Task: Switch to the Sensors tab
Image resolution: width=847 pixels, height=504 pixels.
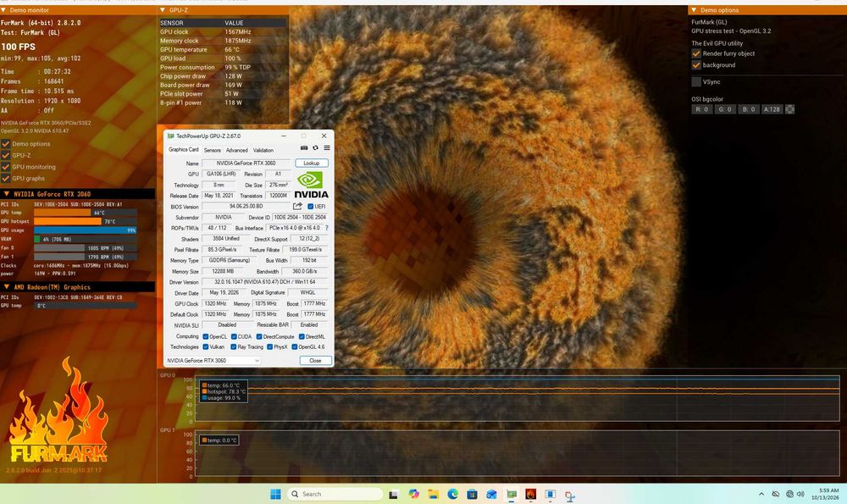Action: pyautogui.click(x=213, y=150)
